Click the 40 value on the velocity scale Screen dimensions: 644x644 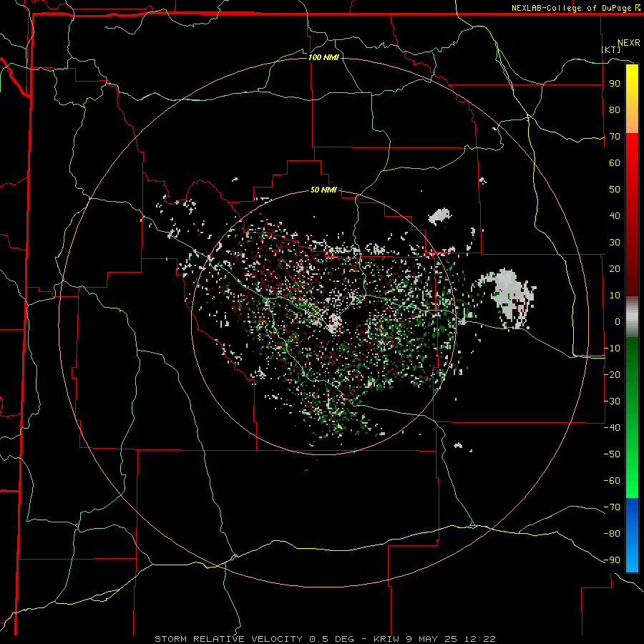615,216
